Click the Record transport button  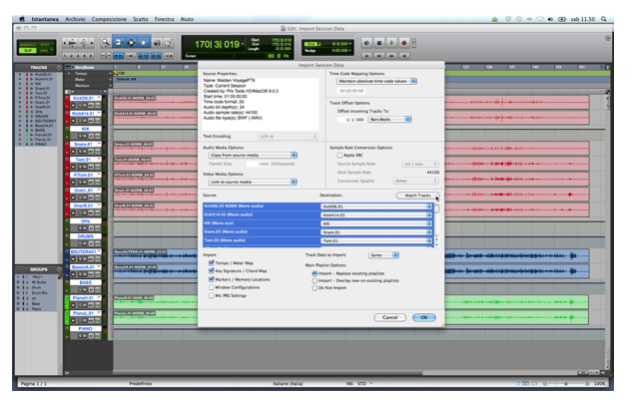coord(404,43)
